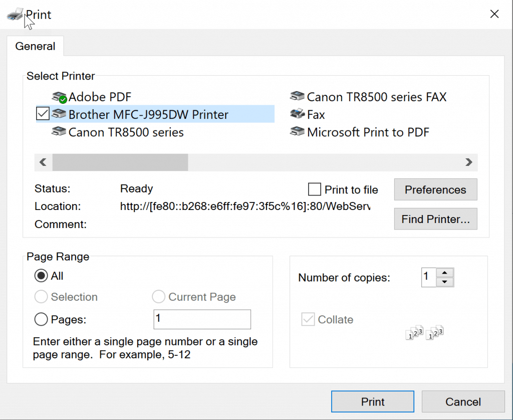Select Adobe PDF as the printer

click(x=100, y=97)
